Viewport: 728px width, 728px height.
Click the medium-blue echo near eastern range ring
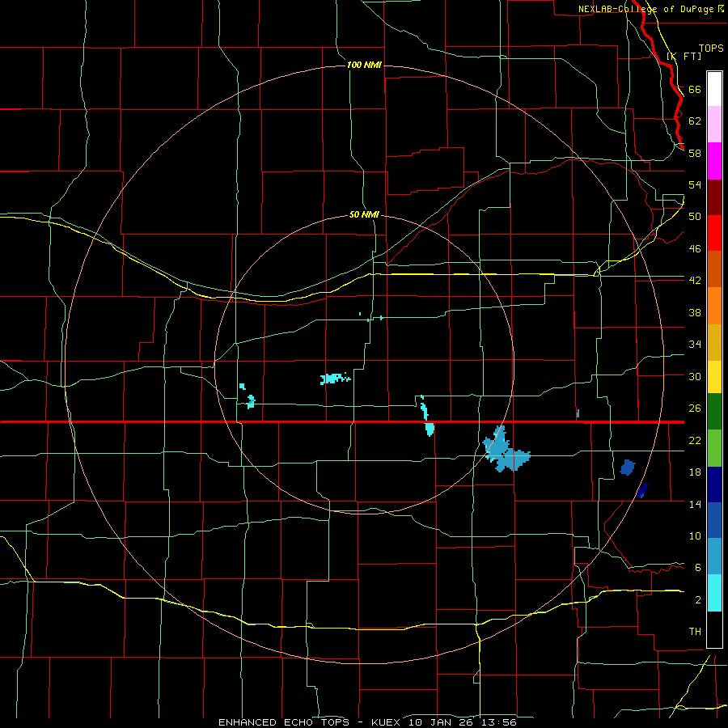tap(628, 468)
